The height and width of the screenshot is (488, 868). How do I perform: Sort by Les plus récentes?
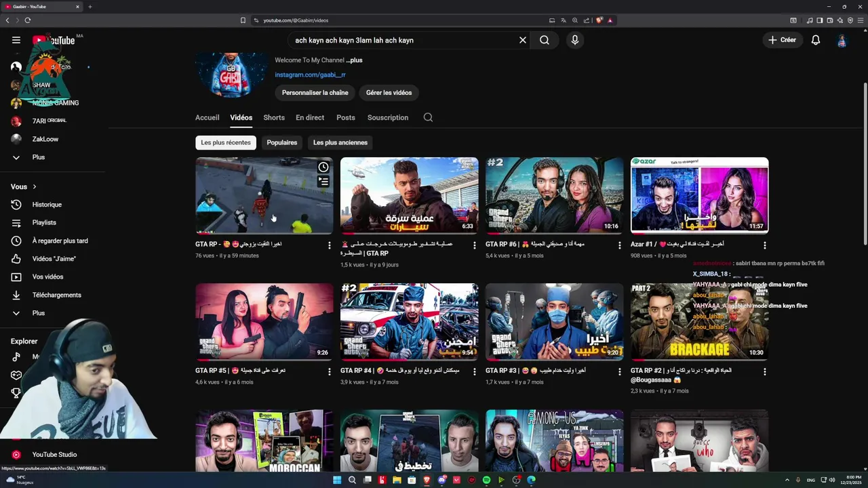[226, 142]
